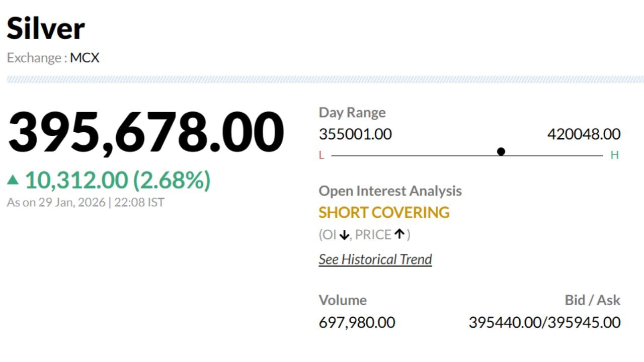Click the As on 29 Jan timestamp
The image size is (644, 362).
click(x=86, y=203)
